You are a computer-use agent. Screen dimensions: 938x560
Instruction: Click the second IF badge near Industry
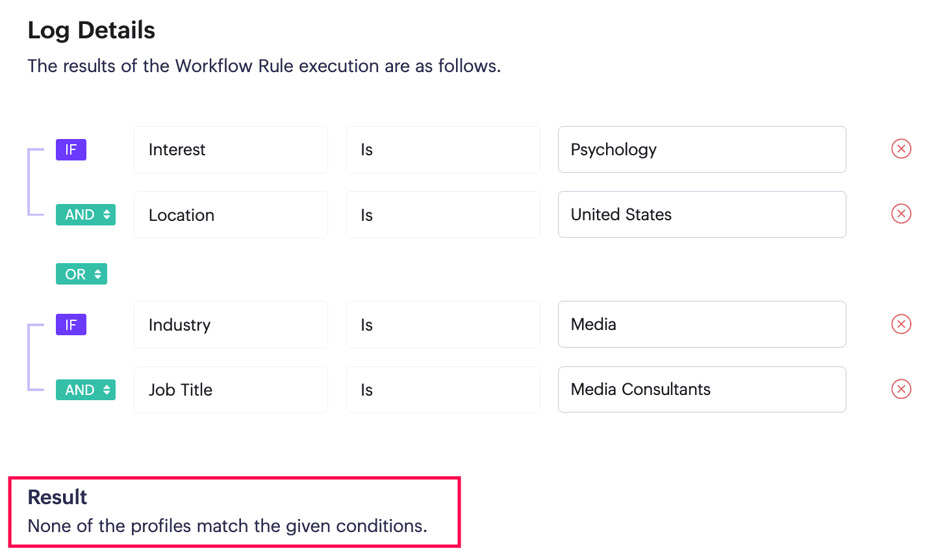[71, 325]
